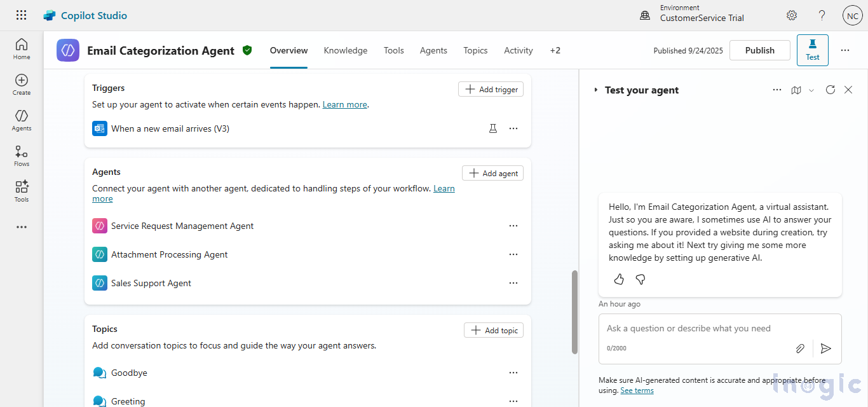
Task: Expand the Test your agent disclosure triangle
Action: (595, 90)
